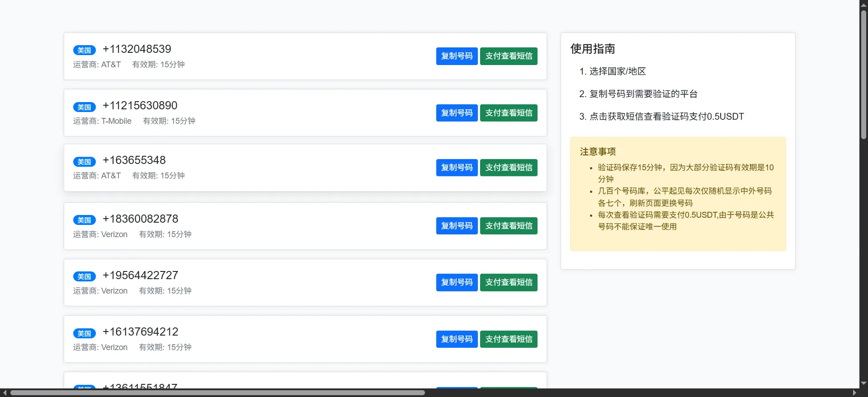Click the vertical scrollbar down arrow
The height and width of the screenshot is (397, 868).
click(x=863, y=383)
